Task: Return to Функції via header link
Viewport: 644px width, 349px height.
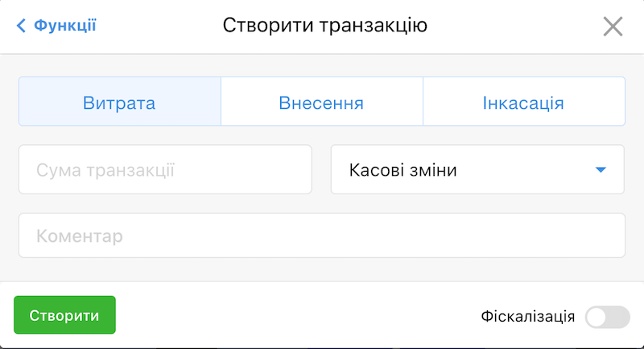Action: 64,26
